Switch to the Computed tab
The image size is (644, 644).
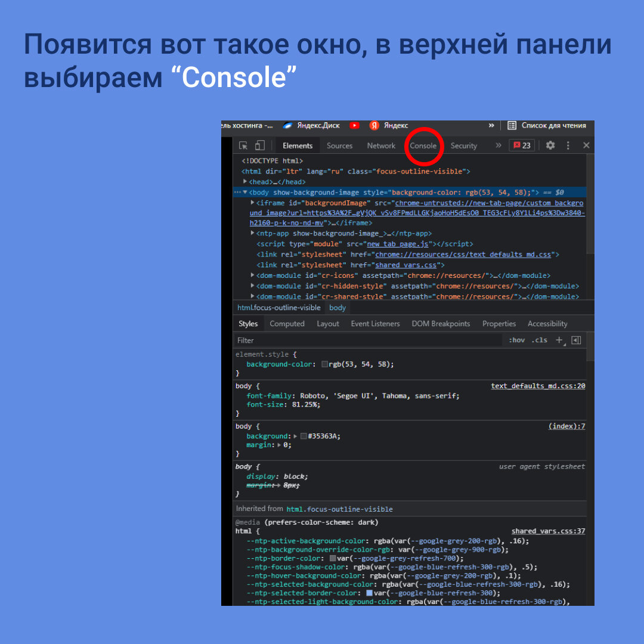click(287, 323)
